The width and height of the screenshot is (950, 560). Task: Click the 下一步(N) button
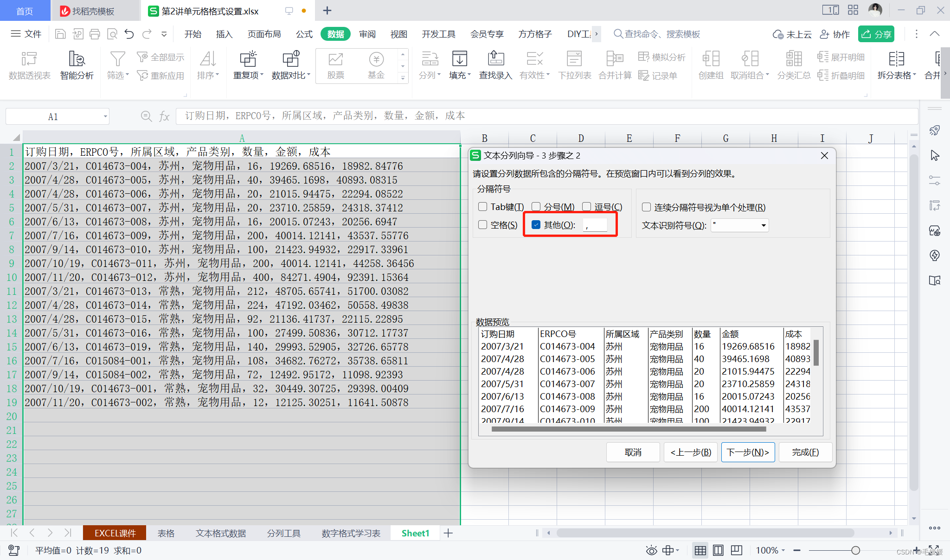[x=748, y=452]
